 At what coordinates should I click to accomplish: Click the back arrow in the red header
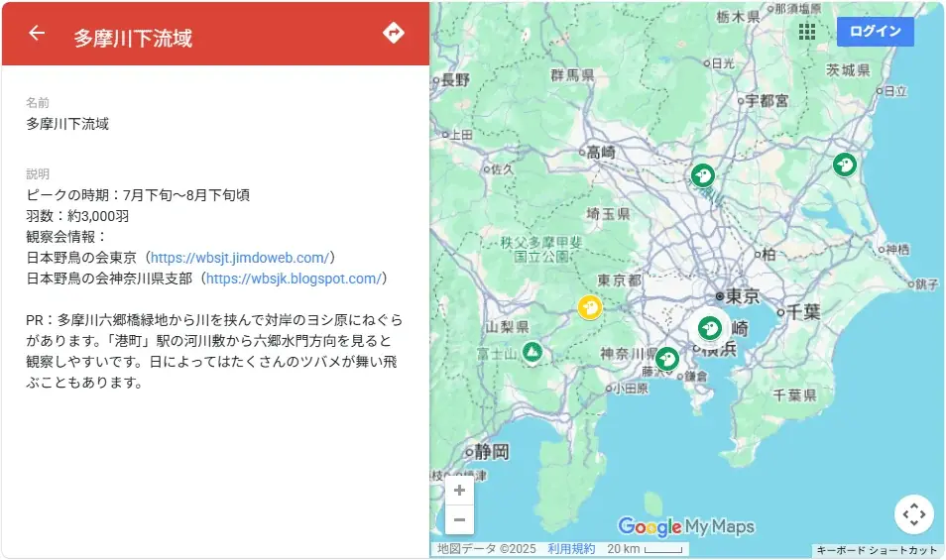pos(37,34)
